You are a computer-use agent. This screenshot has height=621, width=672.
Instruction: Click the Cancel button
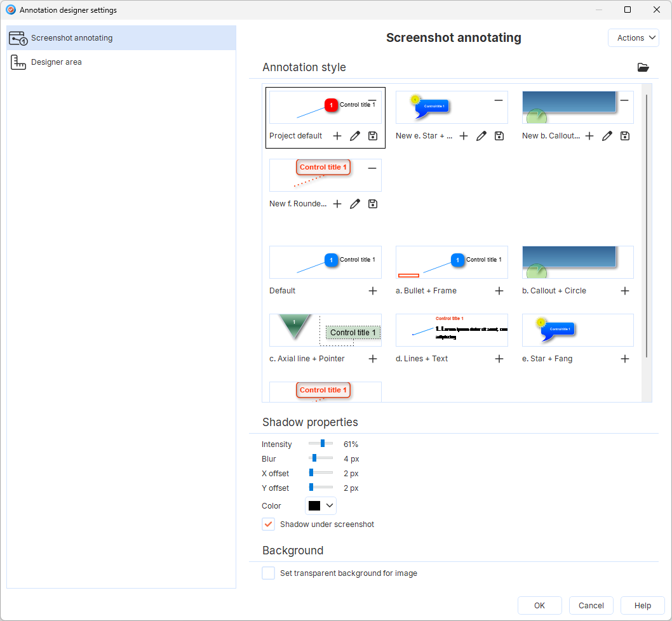591,606
